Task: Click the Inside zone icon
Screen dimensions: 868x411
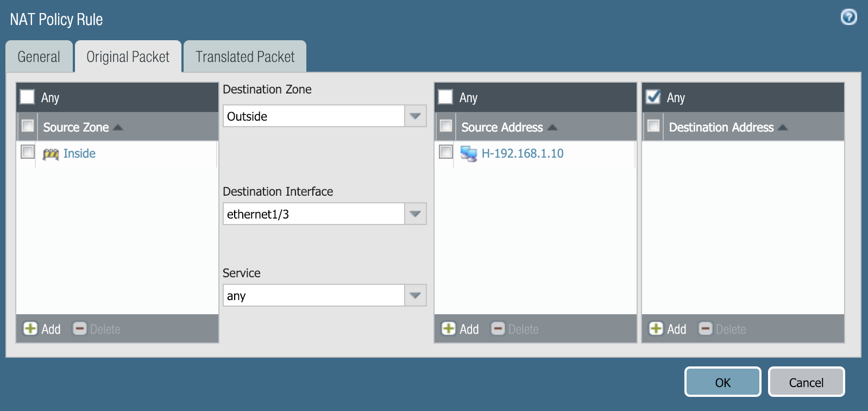Action: (51, 154)
